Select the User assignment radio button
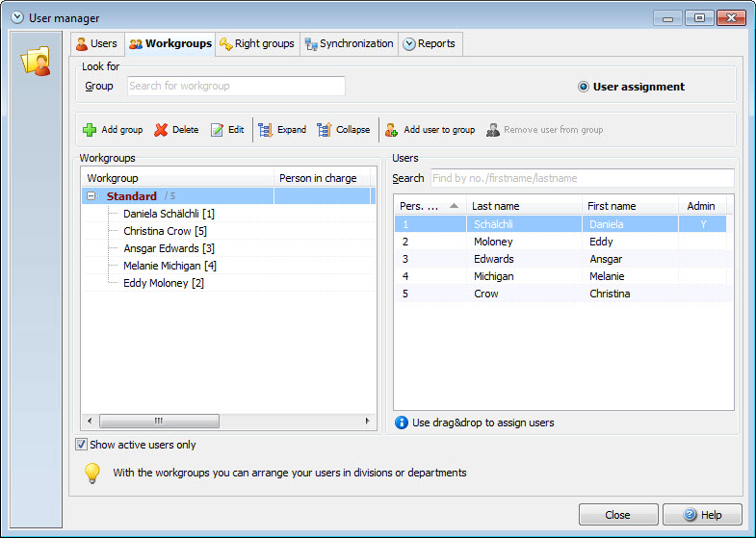Screen dimensions: 756x538 (x=584, y=87)
